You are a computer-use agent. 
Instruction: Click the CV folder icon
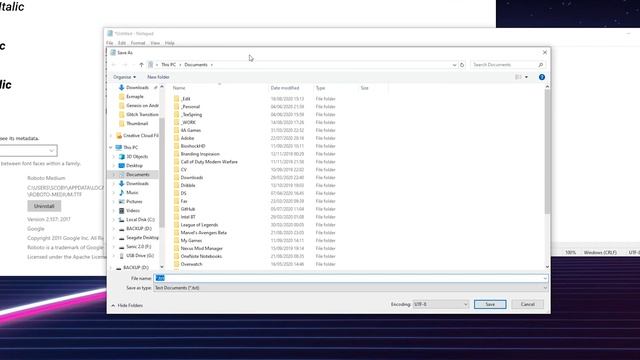[176, 169]
